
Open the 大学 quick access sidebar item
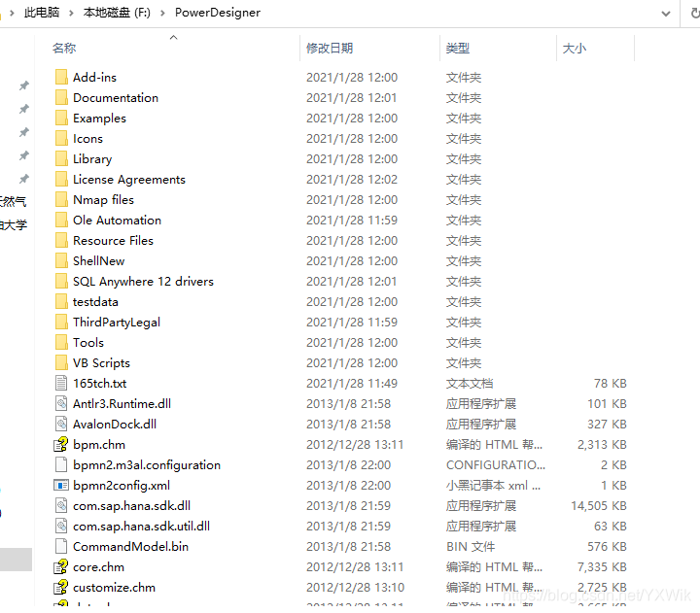14,224
